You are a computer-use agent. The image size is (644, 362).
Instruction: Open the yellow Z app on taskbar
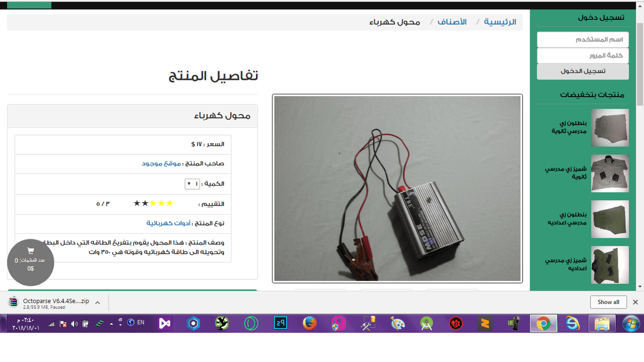tap(486, 323)
